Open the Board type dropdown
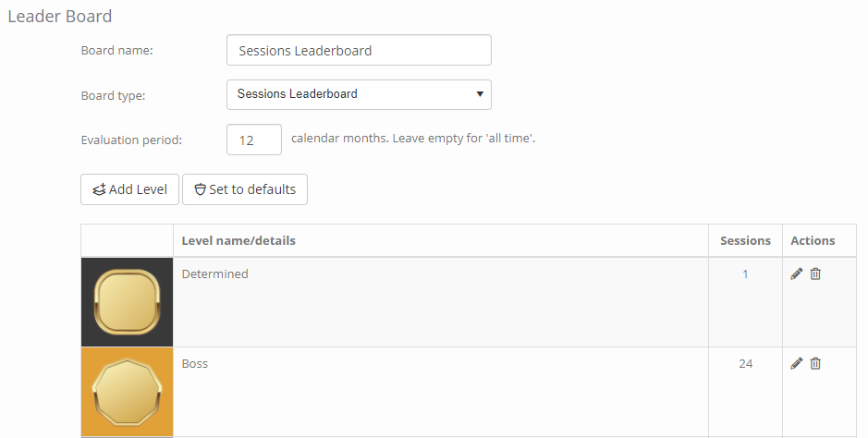Viewport: 868px width, 438px height. (359, 94)
